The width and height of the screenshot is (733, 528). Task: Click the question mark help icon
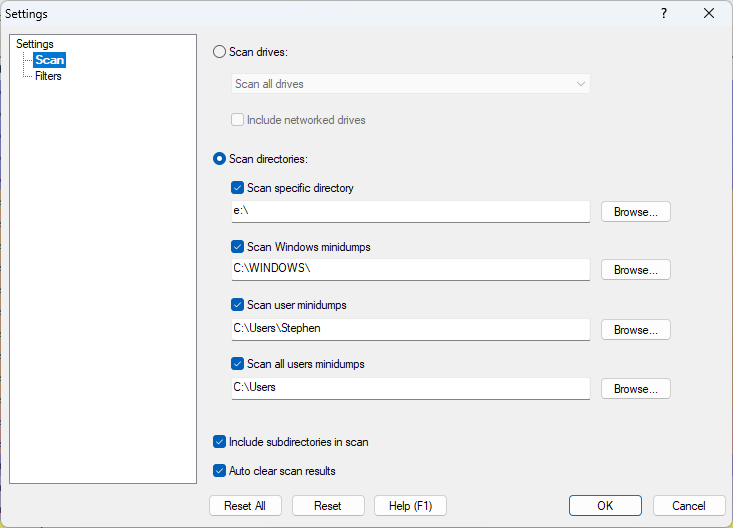[664, 14]
